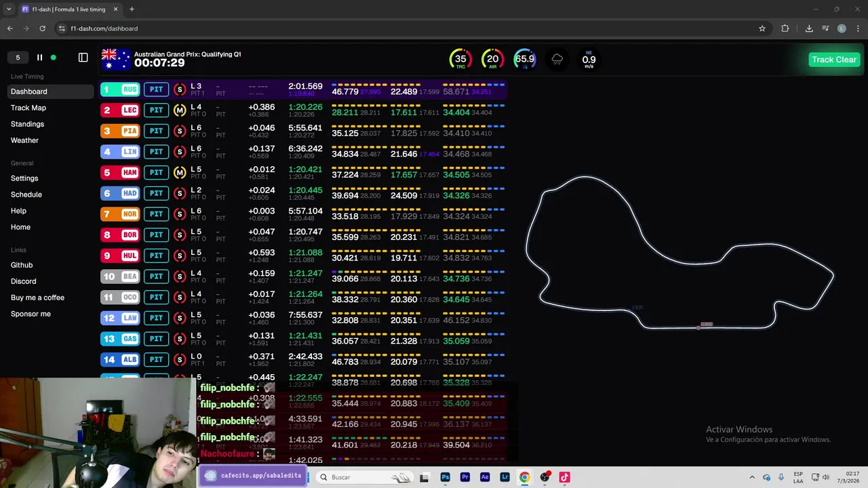Click the track map circuit outline

click(680, 253)
